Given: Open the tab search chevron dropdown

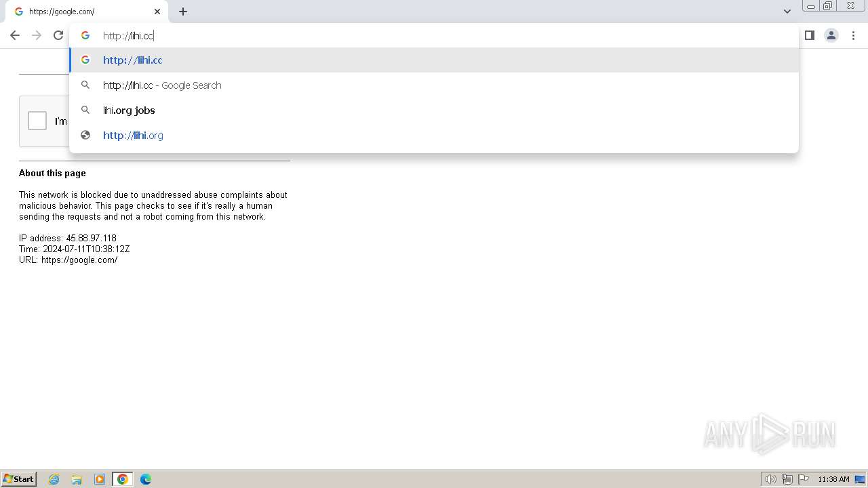Looking at the screenshot, I should pos(787,12).
